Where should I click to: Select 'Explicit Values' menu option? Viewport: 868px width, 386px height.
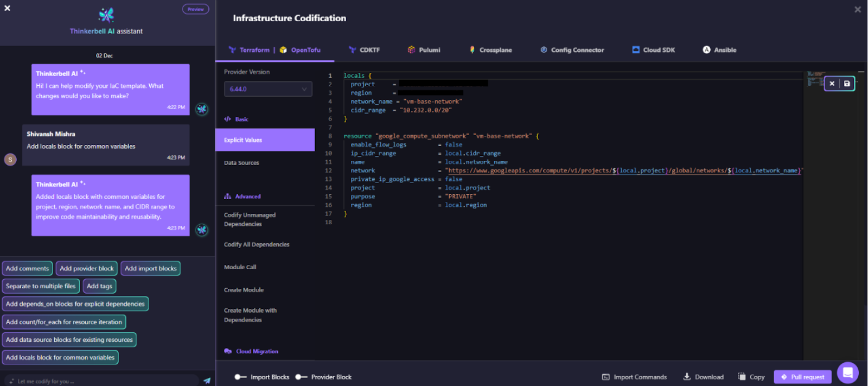[x=265, y=140]
